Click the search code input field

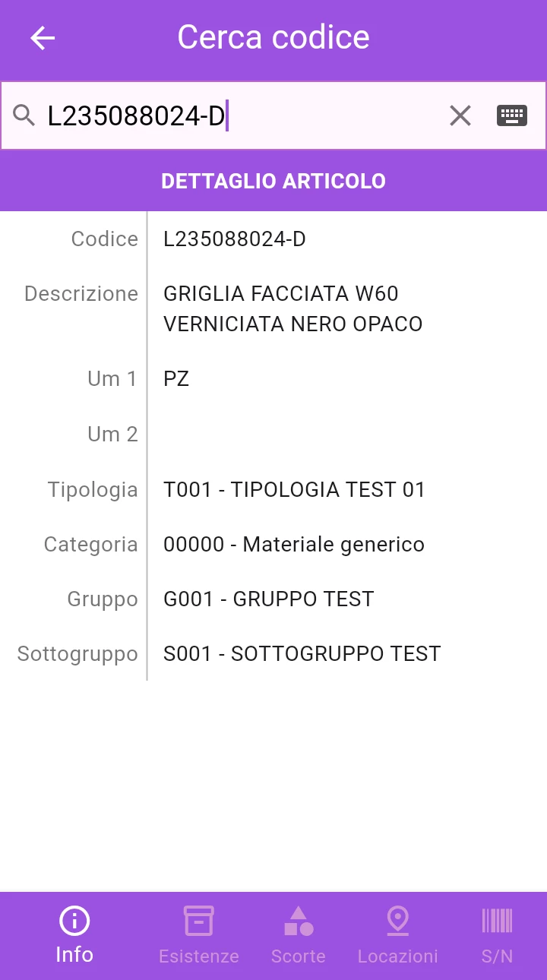click(243, 115)
